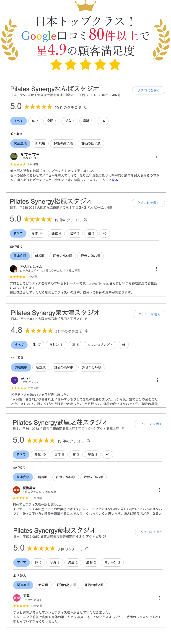The height and width of the screenshot is (644, 171).
Task: Open three-dot menu on akira t review
Action: tap(157, 380)
